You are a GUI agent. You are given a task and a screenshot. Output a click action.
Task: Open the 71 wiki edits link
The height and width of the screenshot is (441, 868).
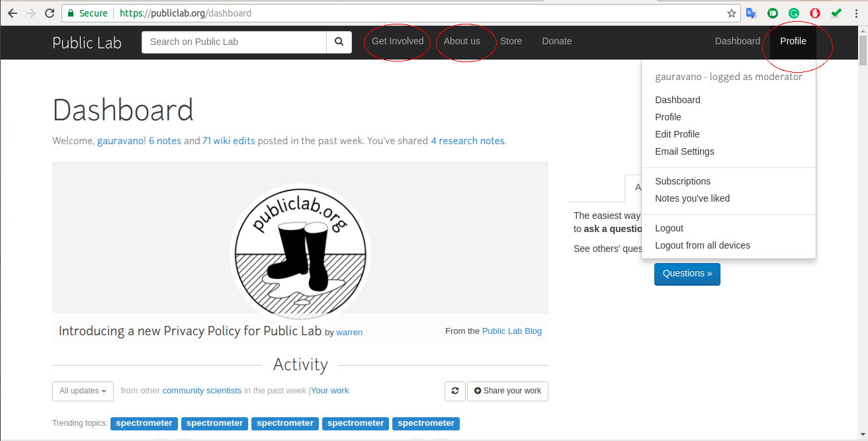point(228,141)
